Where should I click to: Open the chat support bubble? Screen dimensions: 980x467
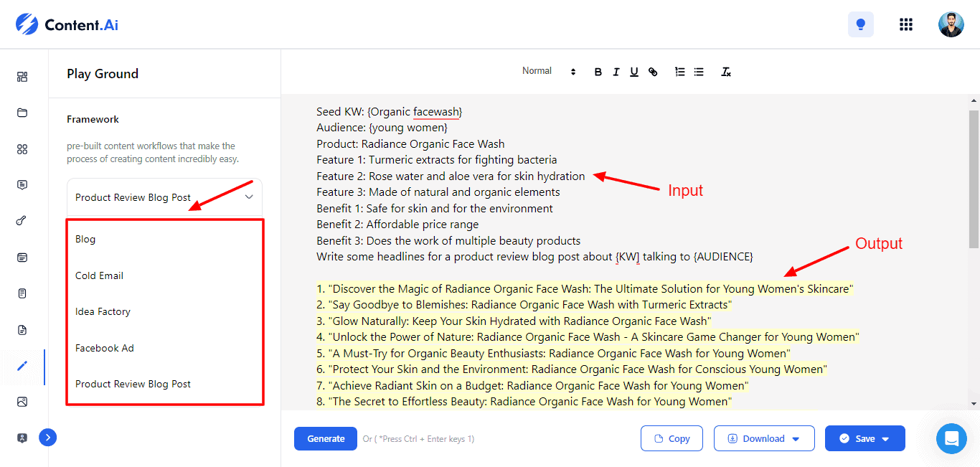tap(951, 438)
